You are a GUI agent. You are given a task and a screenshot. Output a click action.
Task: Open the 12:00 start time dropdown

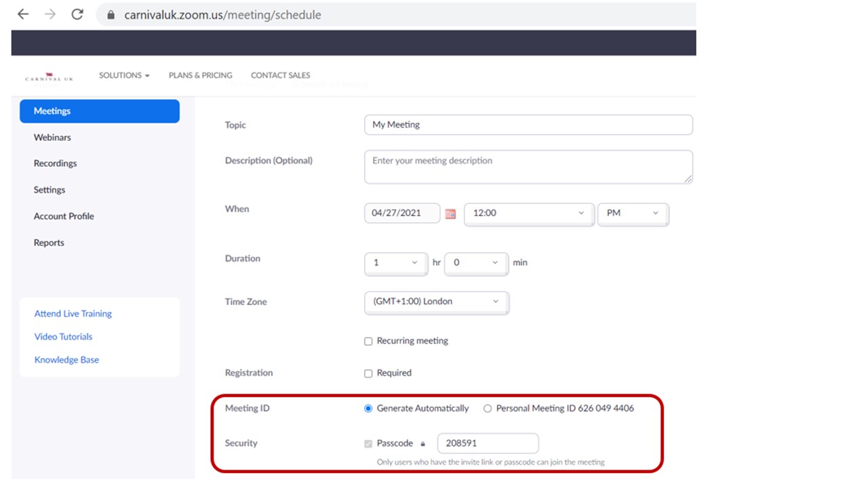[528, 213]
